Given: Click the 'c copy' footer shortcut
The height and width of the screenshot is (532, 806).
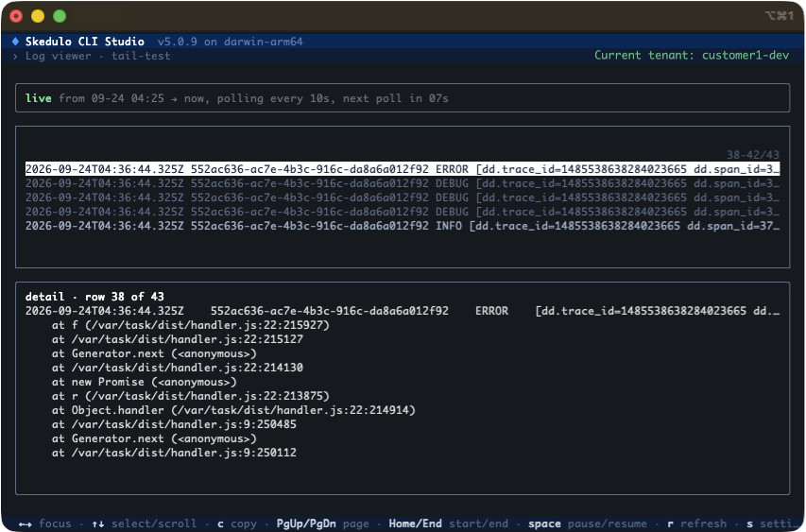Looking at the screenshot, I should click(x=236, y=523).
